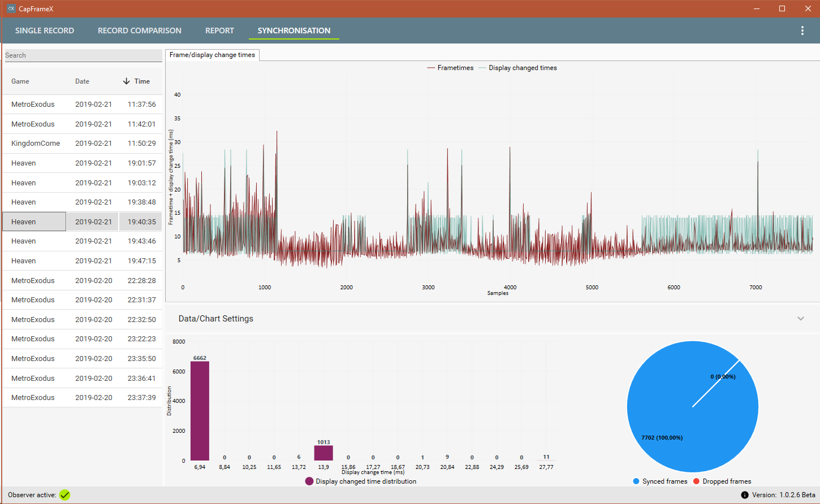
Task: Toggle the Display changed times legend entry
Action: tap(517, 68)
